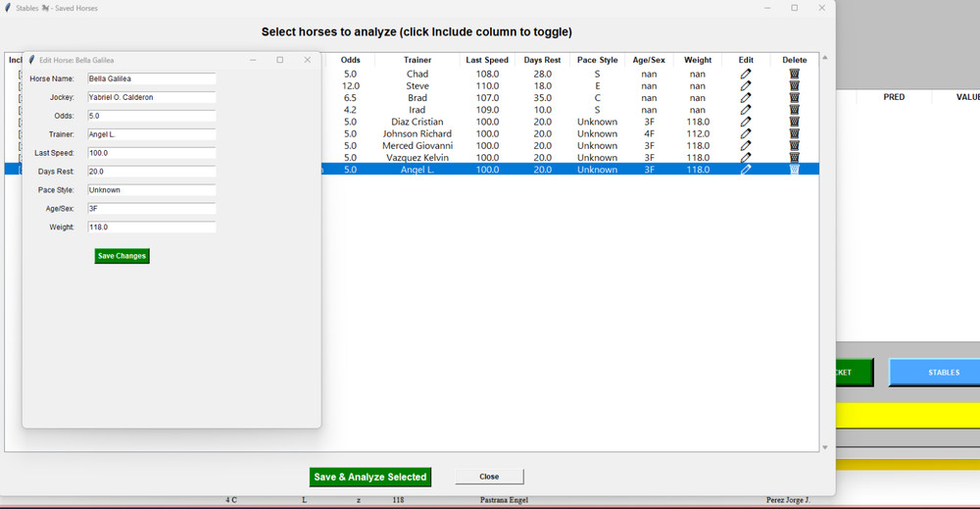980x509 pixels.
Task: Click Save & Analyze Selected
Action: pos(370,477)
